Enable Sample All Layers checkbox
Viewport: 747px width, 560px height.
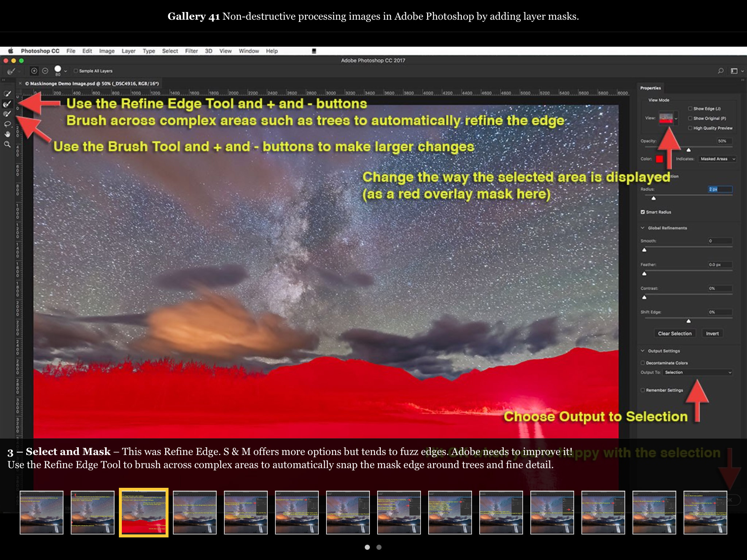[76, 71]
